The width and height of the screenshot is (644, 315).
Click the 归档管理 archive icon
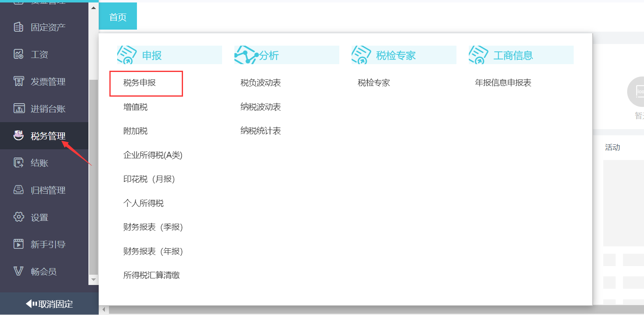(19, 190)
